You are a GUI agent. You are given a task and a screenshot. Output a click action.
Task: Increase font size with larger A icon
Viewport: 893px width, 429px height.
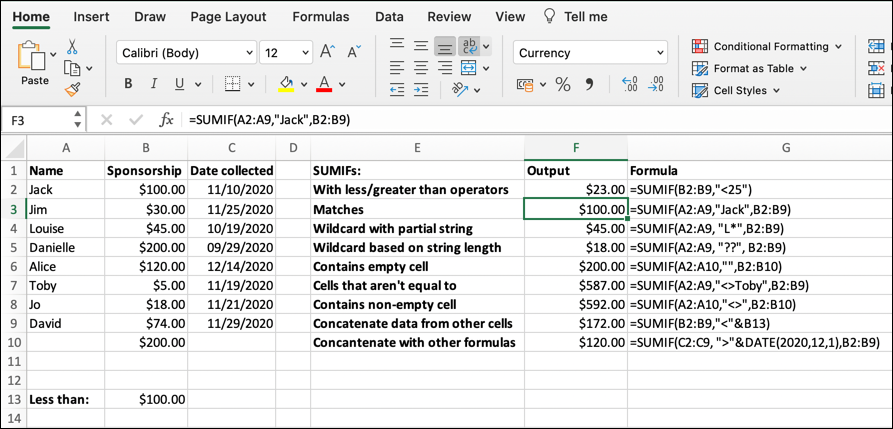pos(328,53)
